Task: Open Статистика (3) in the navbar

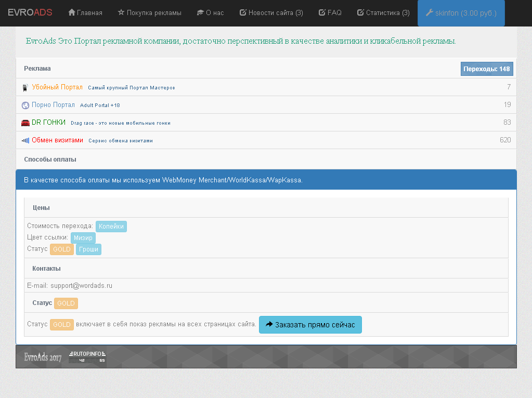Action: pyautogui.click(x=383, y=12)
